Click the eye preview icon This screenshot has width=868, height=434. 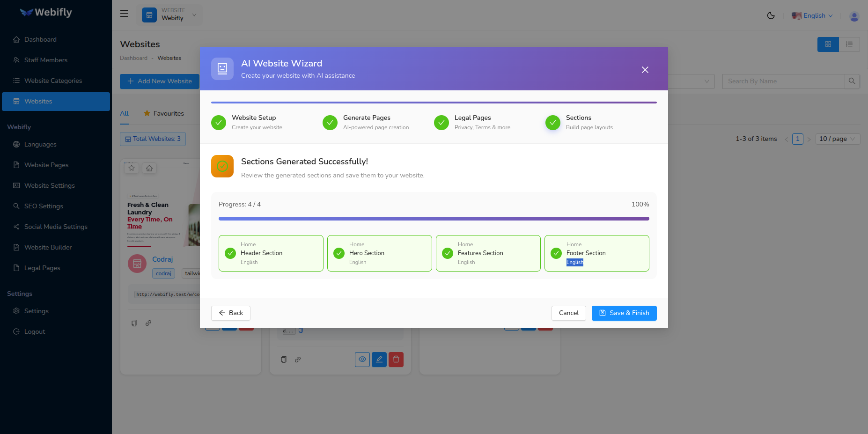click(x=362, y=360)
